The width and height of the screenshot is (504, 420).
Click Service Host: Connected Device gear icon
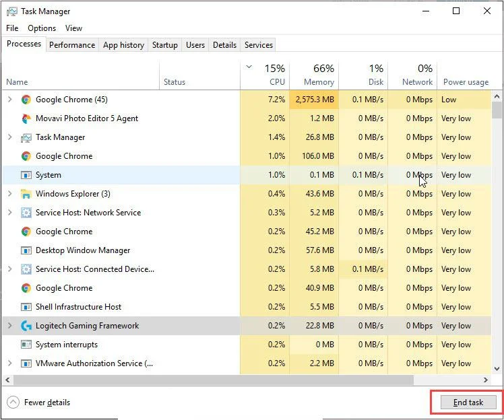[x=26, y=269]
